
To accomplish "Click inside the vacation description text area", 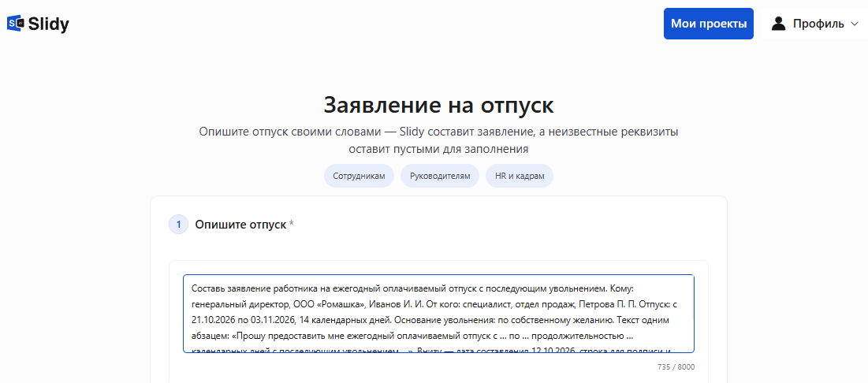I will click(x=438, y=314).
